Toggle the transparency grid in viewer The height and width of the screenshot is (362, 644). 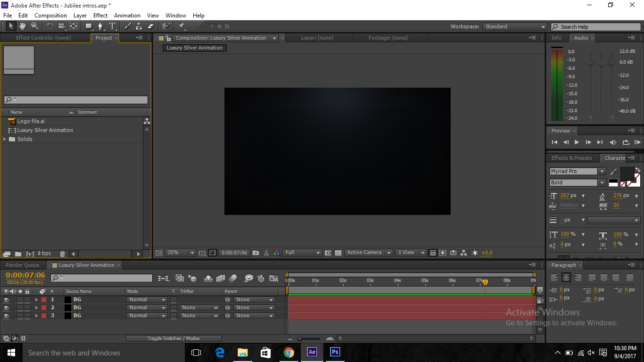[x=338, y=253]
